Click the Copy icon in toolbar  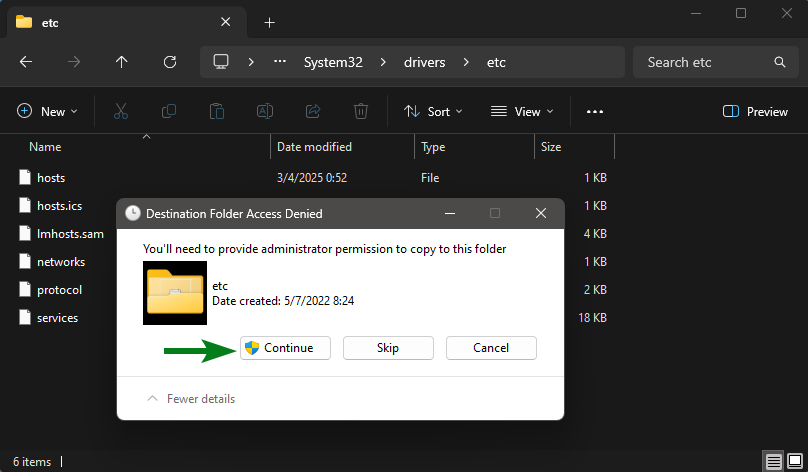(x=169, y=111)
